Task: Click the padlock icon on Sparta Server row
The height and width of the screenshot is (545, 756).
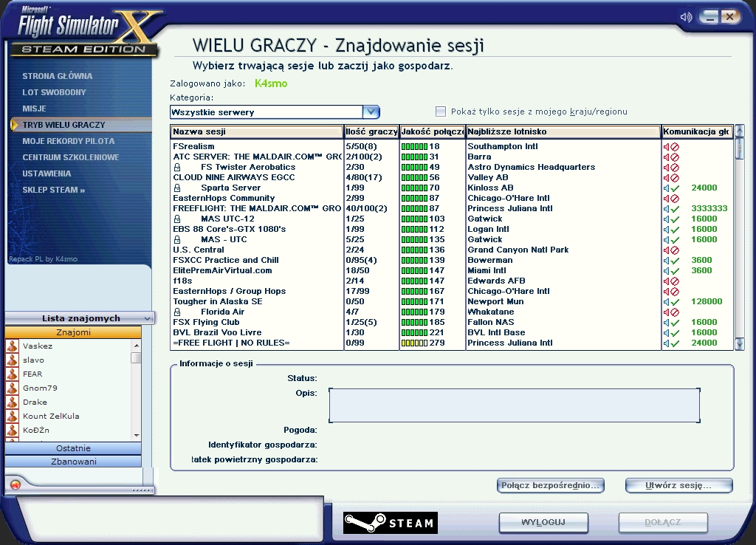Action: 177,188
